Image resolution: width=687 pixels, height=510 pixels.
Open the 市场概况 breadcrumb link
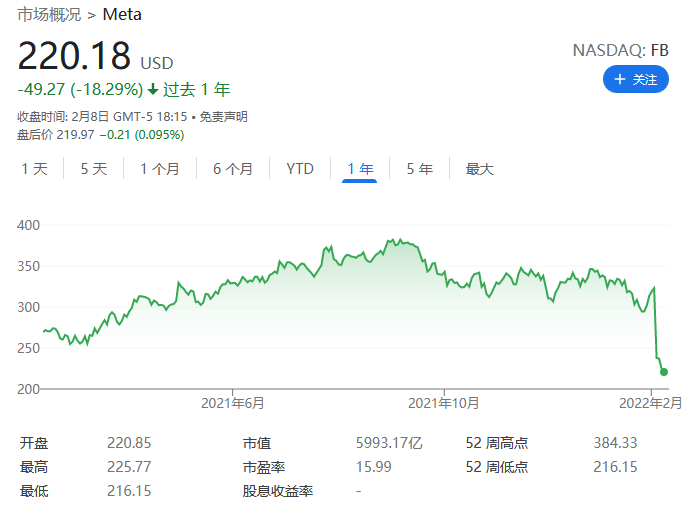(49, 14)
